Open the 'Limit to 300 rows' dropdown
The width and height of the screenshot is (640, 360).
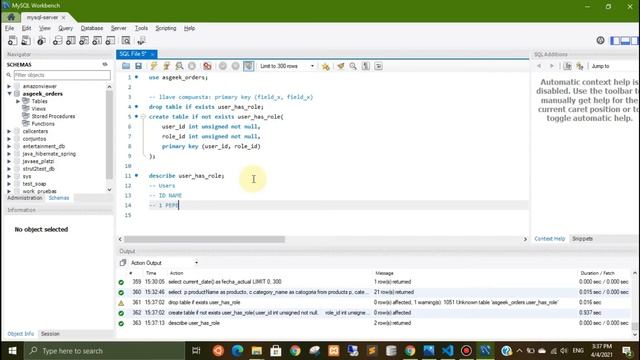coord(287,66)
